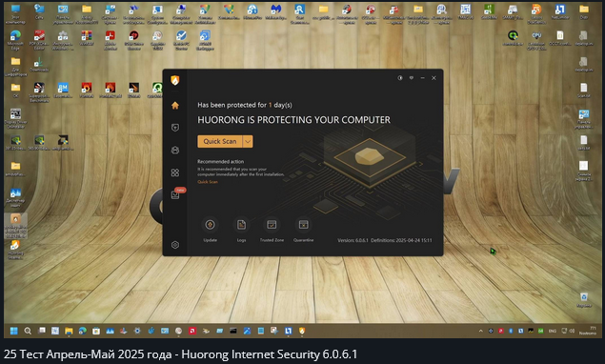This screenshot has width=605, height=364.
Task: Expand the scan type dropdown arrow
Action: coord(248,141)
